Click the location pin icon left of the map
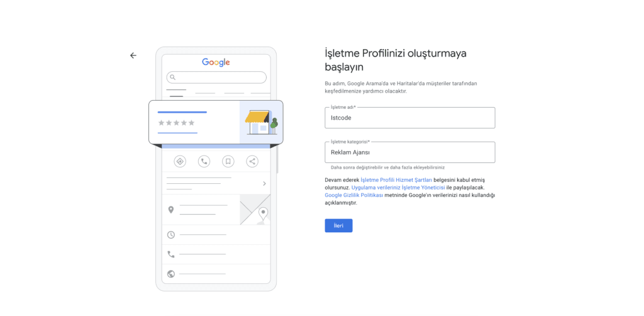The width and height of the screenshot is (644, 316). click(171, 210)
